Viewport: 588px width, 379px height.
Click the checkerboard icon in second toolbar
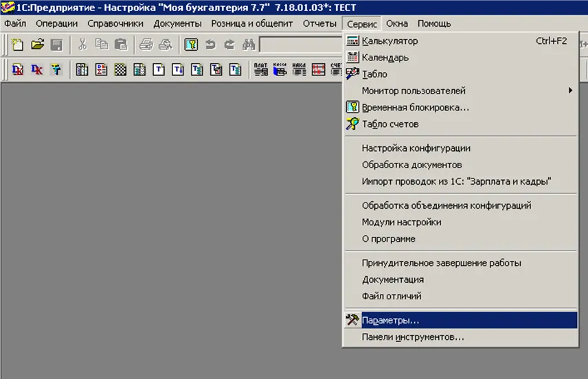(120, 69)
